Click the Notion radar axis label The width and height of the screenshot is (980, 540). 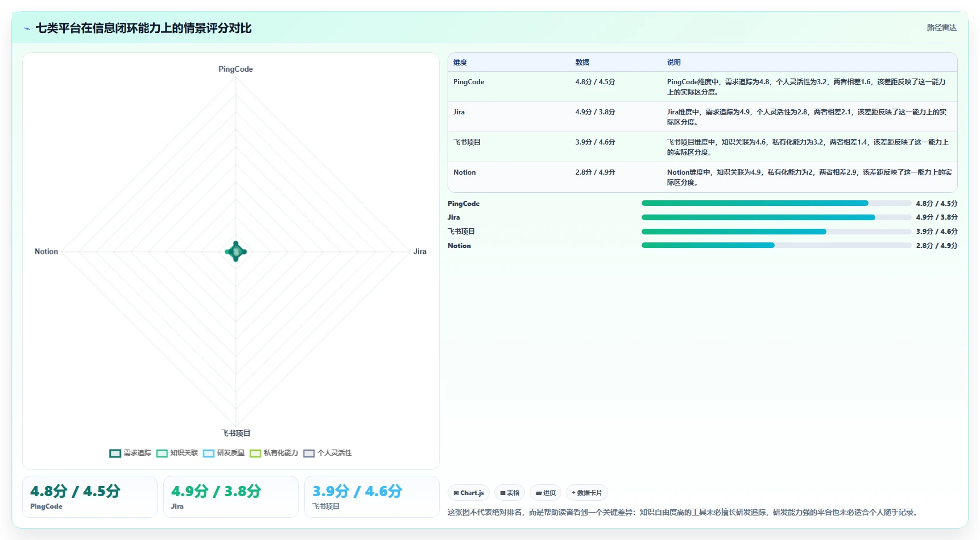point(46,252)
